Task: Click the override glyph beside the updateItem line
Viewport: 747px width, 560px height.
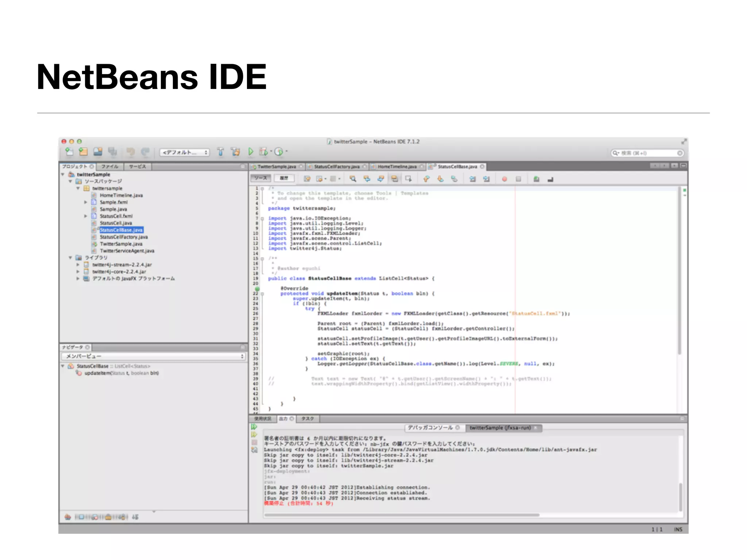Action: point(257,289)
